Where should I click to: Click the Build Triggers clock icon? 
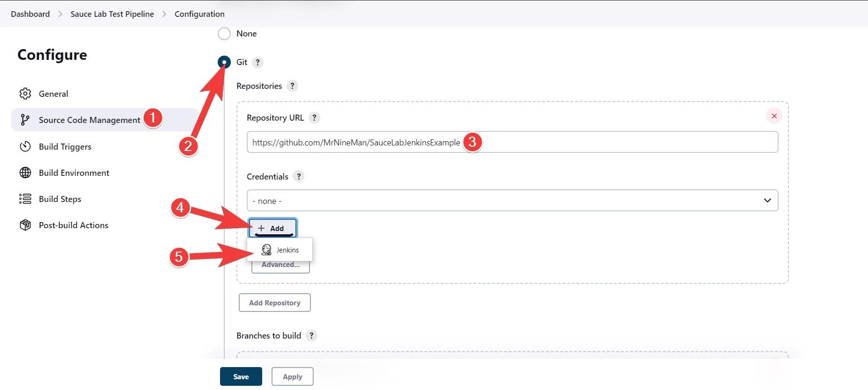pyautogui.click(x=25, y=146)
